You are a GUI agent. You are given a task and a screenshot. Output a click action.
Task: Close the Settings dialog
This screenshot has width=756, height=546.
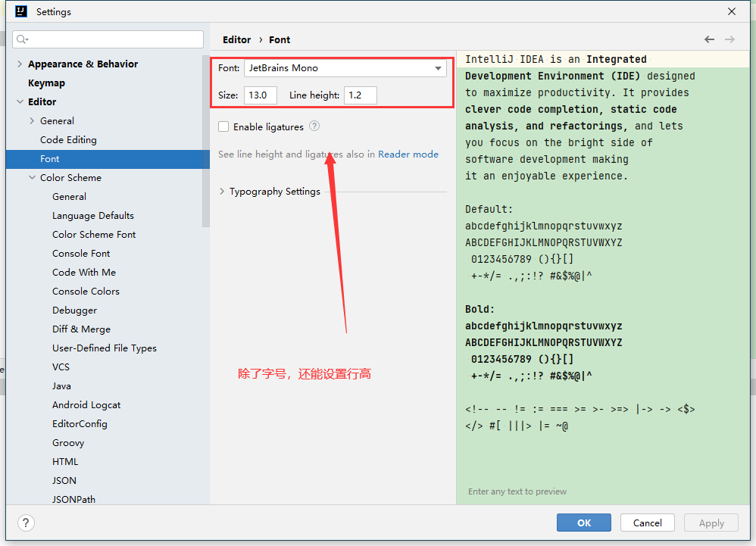[x=732, y=11]
